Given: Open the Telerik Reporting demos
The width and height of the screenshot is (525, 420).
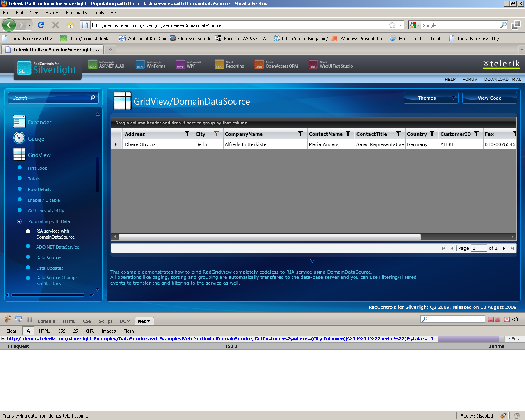Looking at the screenshot, I should click(229, 65).
